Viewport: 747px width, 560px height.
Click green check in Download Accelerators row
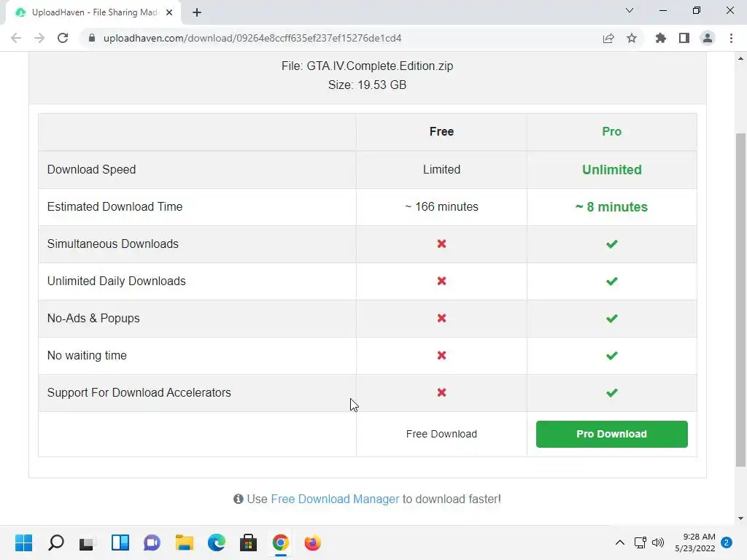coord(612,392)
